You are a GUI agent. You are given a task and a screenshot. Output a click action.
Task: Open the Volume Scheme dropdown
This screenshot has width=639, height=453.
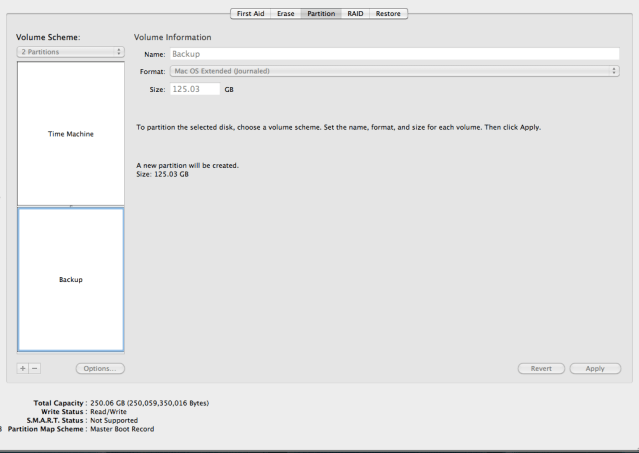point(70,50)
